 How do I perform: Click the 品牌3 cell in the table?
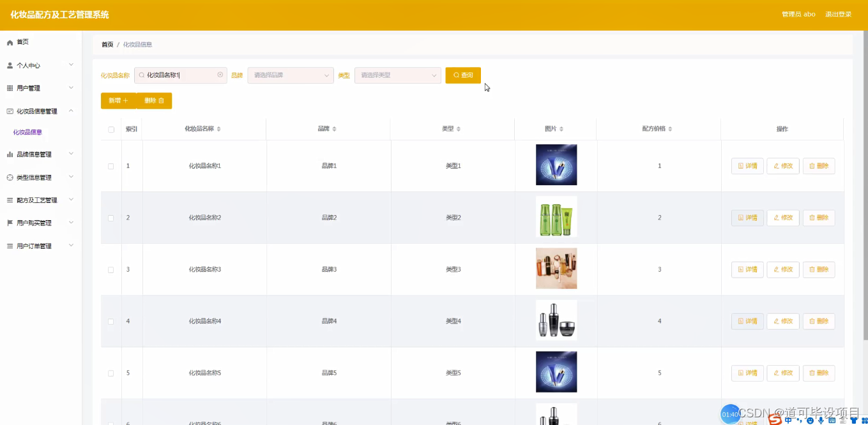click(x=329, y=269)
